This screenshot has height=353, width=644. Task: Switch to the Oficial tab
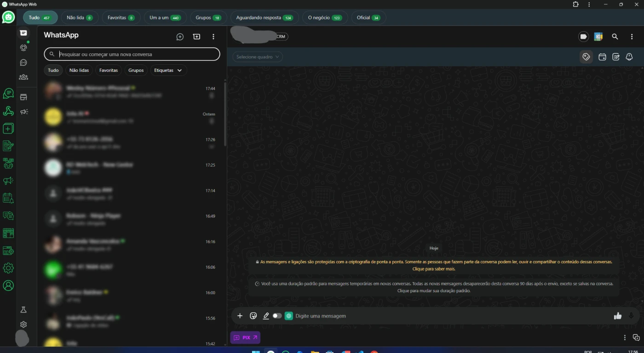click(x=368, y=17)
